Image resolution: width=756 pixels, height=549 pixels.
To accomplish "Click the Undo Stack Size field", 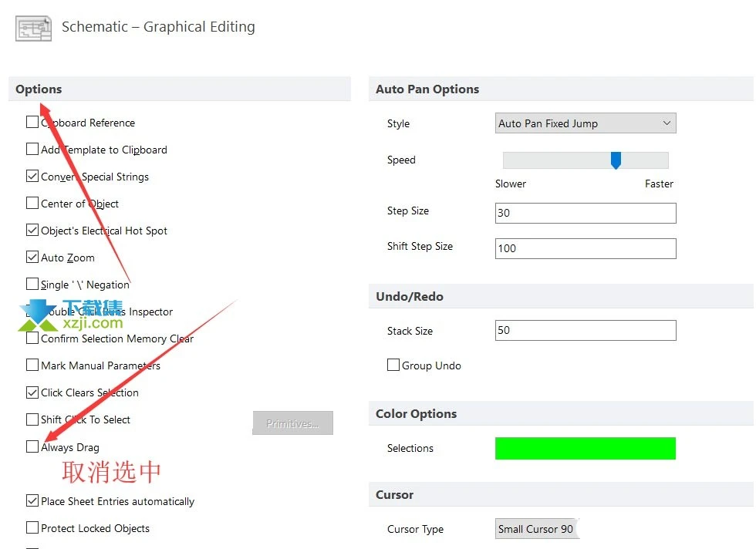I will coord(586,330).
